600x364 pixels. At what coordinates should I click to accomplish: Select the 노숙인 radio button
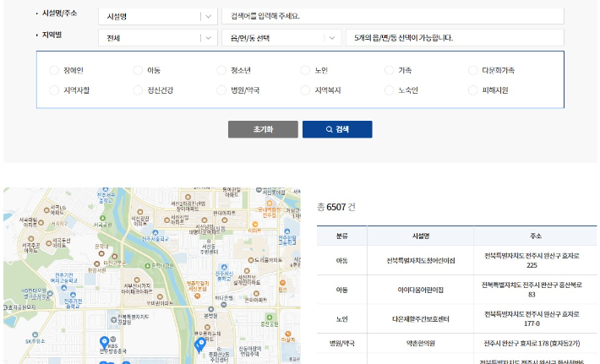(390, 90)
